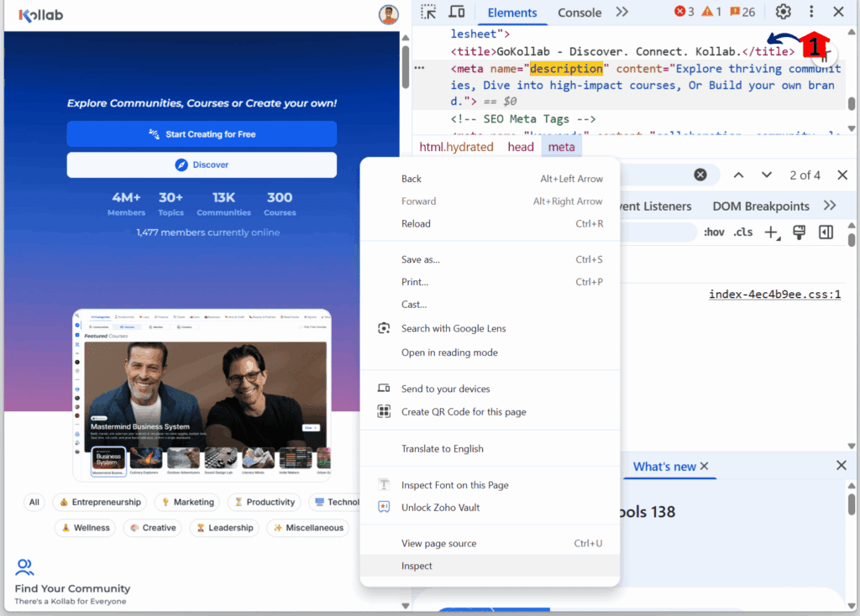860x616 pixels.
Task: Toggle the .cls element classes panel
Action: coord(743,232)
